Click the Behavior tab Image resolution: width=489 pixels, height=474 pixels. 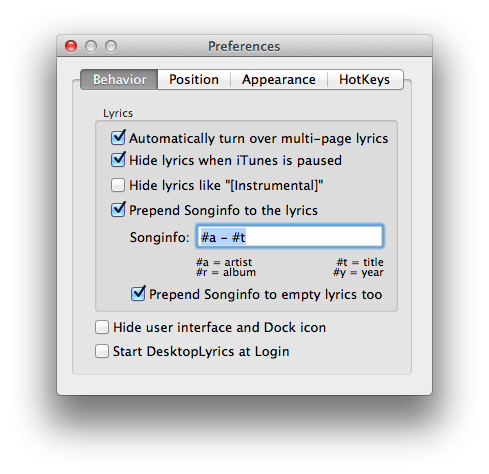[119, 80]
